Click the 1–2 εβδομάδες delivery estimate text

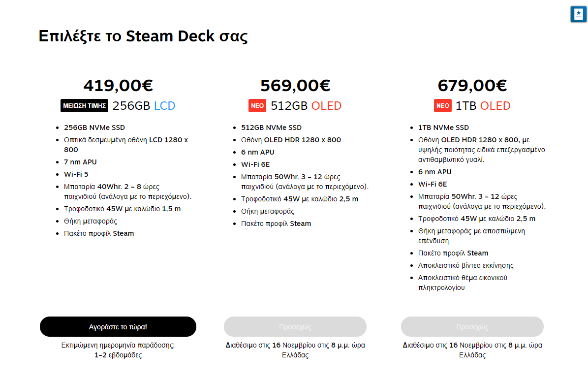(118, 355)
